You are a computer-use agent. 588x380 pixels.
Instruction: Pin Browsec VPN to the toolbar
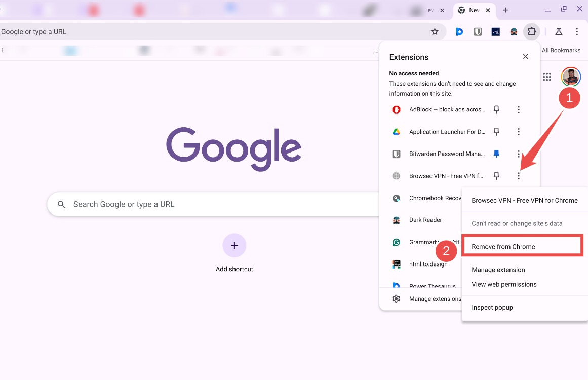[497, 176]
